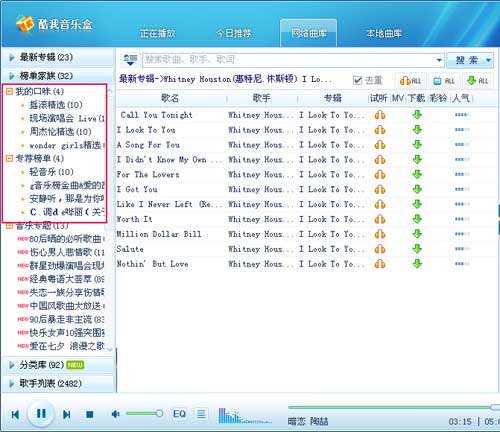Listen to all songs headphone ALL button
This screenshot has width=500, height=432.
410,81
